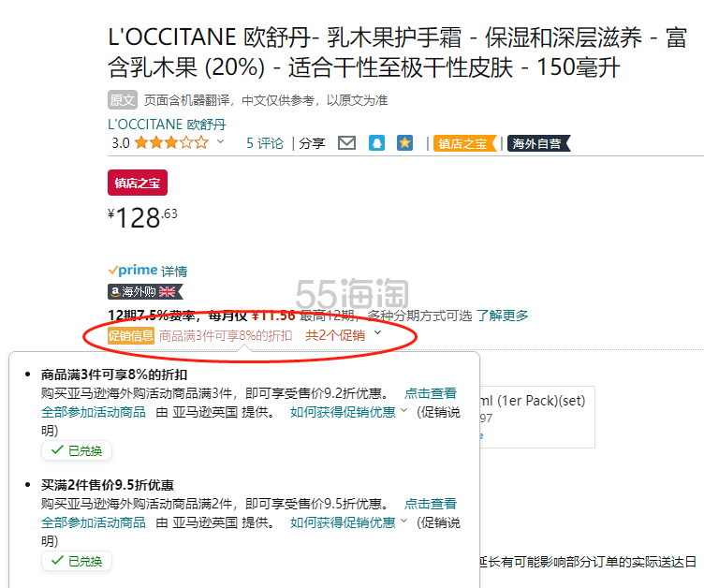The width and height of the screenshot is (704, 588).
Task: Click the 已兑换 badge under the 8% discount
Action: coord(77,450)
